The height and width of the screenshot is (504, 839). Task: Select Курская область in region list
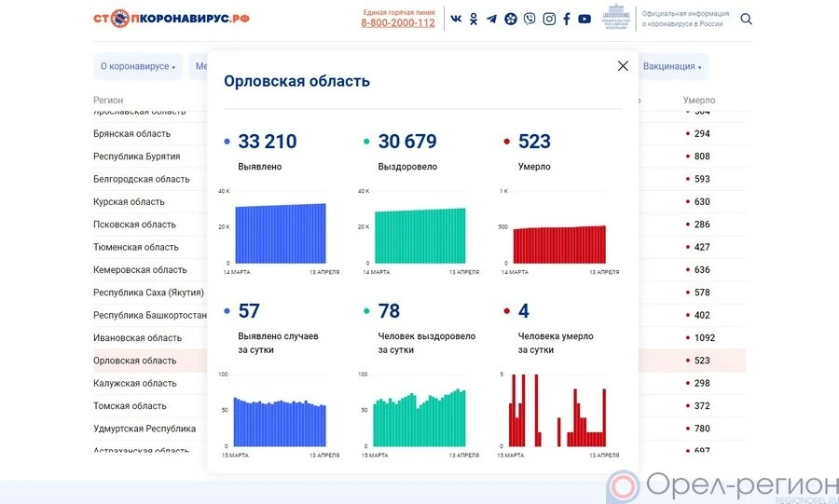point(129,202)
